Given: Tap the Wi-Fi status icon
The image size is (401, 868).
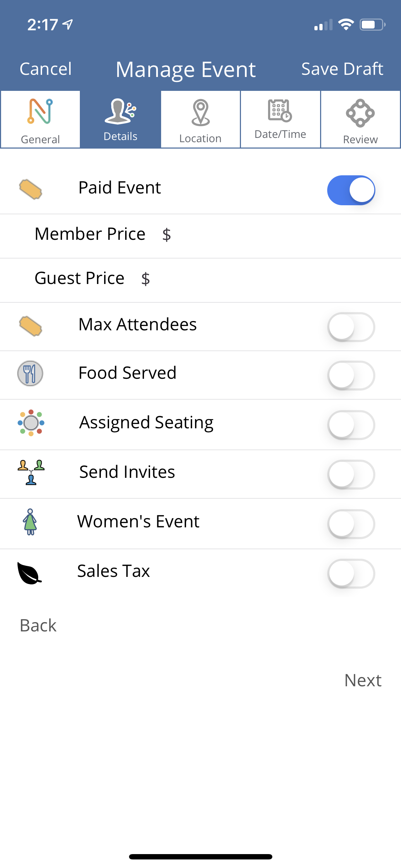Looking at the screenshot, I should coord(346,25).
